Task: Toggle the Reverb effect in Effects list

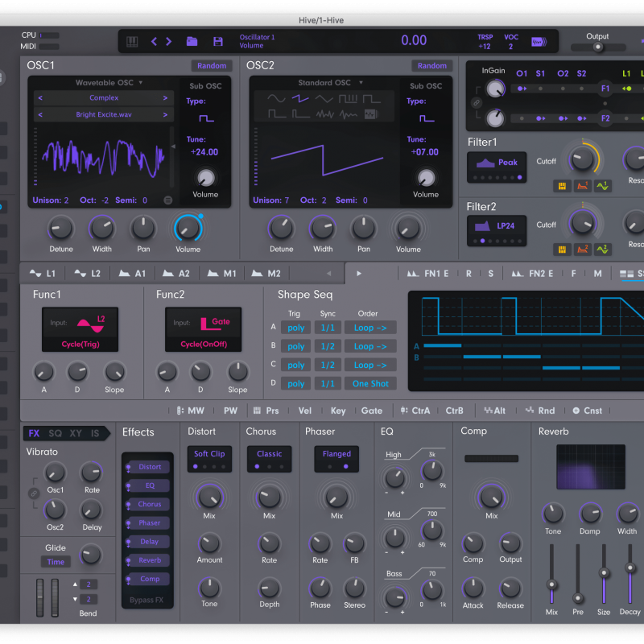Action: tap(148, 560)
